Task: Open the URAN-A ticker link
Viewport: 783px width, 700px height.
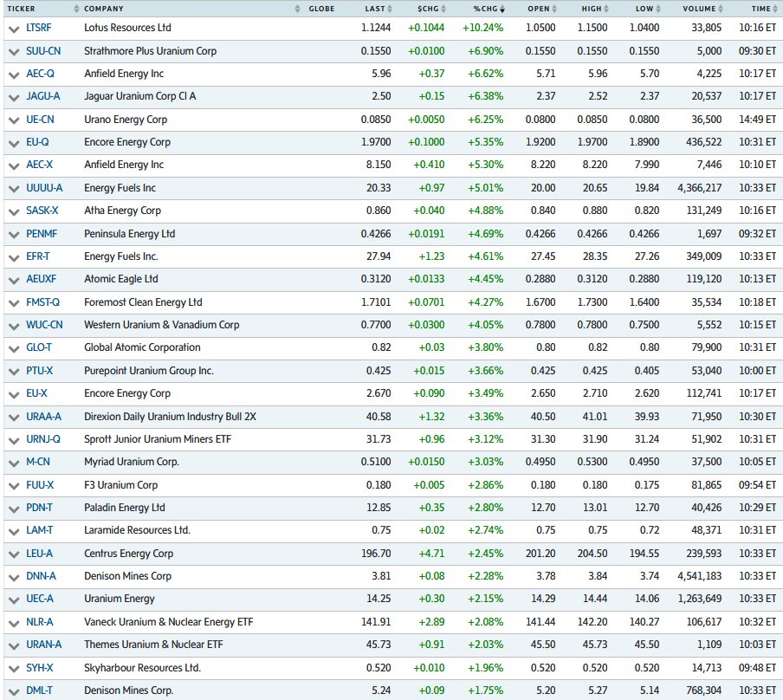Action: click(x=44, y=645)
